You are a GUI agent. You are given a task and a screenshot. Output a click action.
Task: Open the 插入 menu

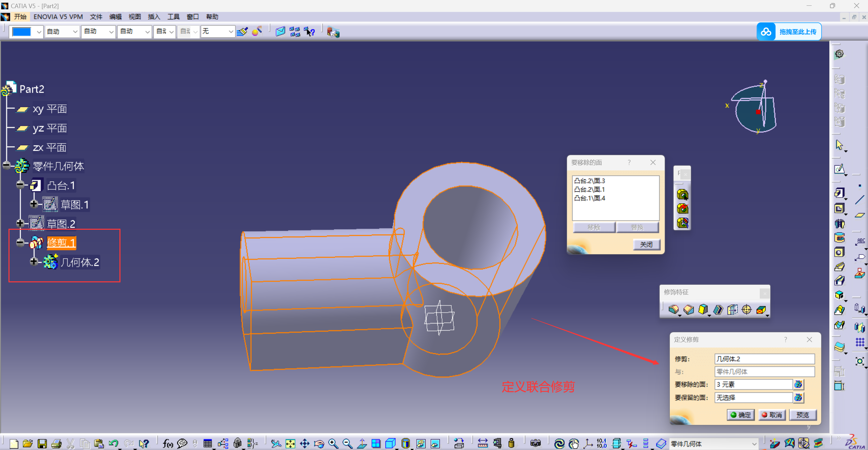[154, 17]
